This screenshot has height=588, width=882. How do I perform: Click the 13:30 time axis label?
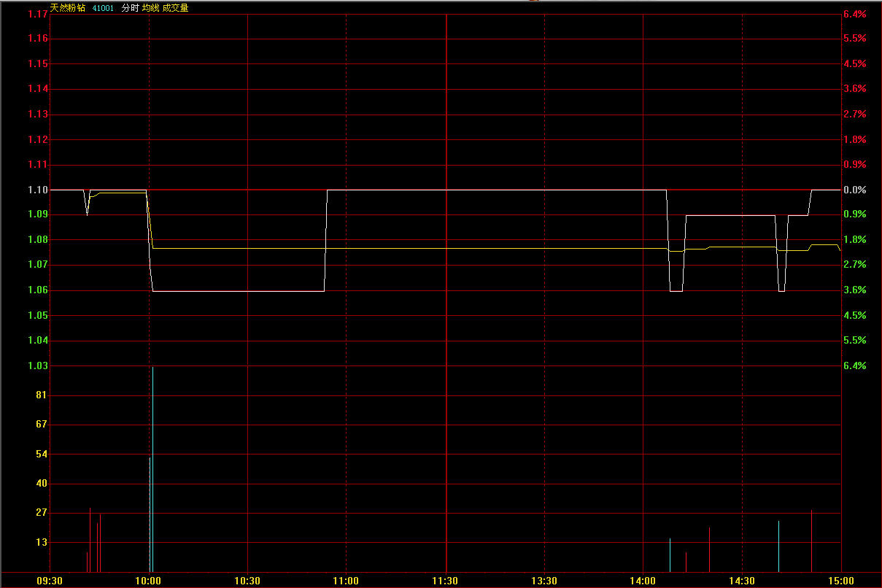(x=544, y=581)
